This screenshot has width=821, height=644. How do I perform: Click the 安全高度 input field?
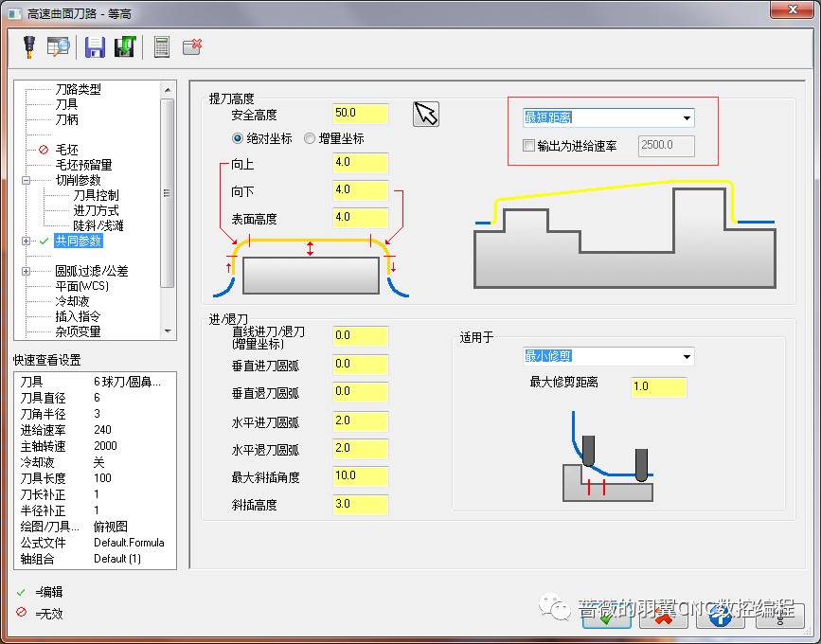(360, 113)
